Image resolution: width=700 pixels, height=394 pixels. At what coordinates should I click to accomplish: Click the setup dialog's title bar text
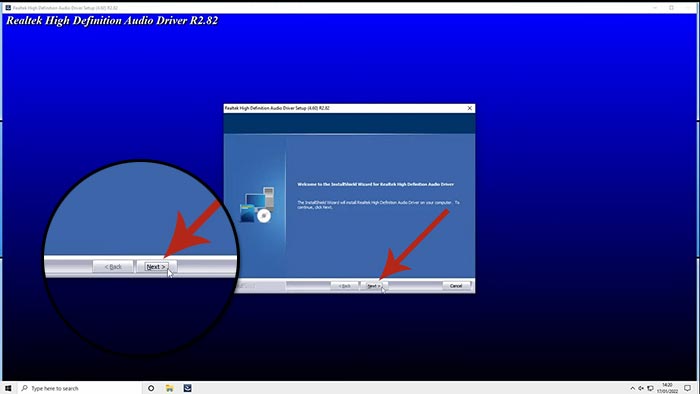[x=277, y=108]
